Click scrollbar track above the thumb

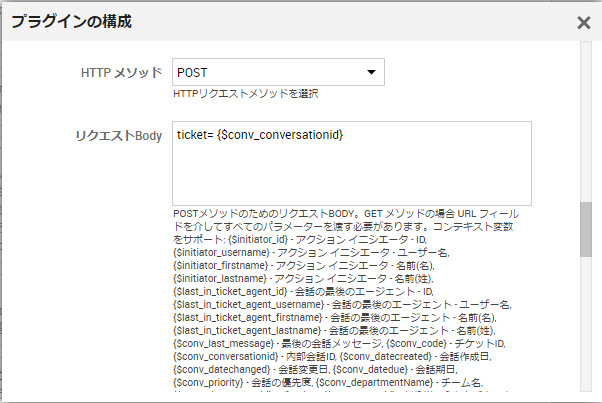click(586, 121)
